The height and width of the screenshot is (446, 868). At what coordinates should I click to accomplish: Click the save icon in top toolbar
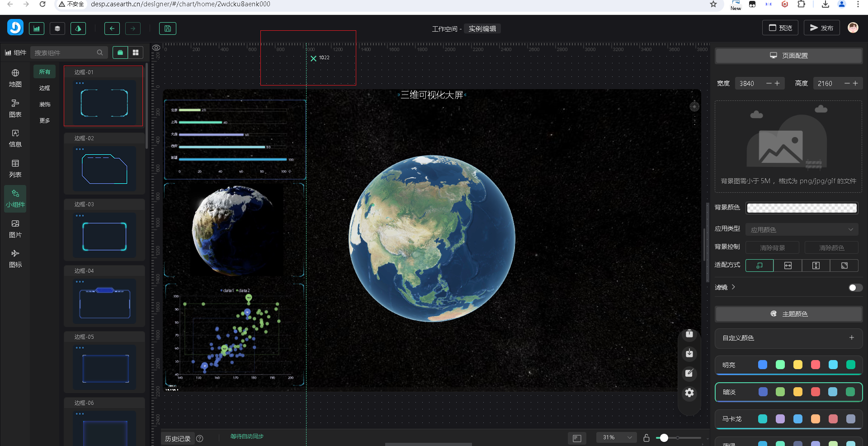pyautogui.click(x=167, y=28)
